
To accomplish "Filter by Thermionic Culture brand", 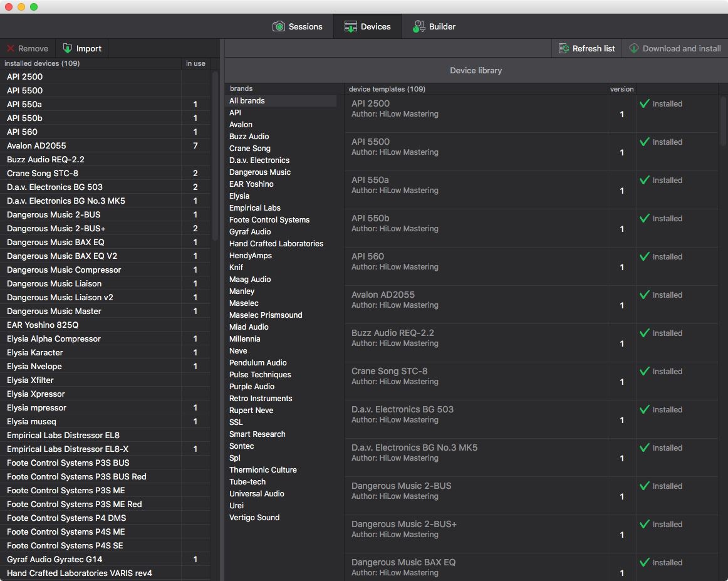I will coord(281,469).
